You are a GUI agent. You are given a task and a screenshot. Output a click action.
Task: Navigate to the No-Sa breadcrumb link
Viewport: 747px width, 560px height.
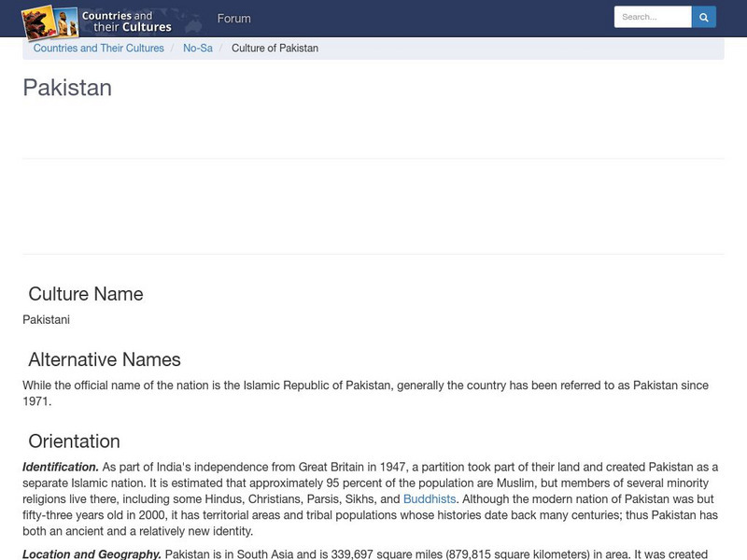198,48
